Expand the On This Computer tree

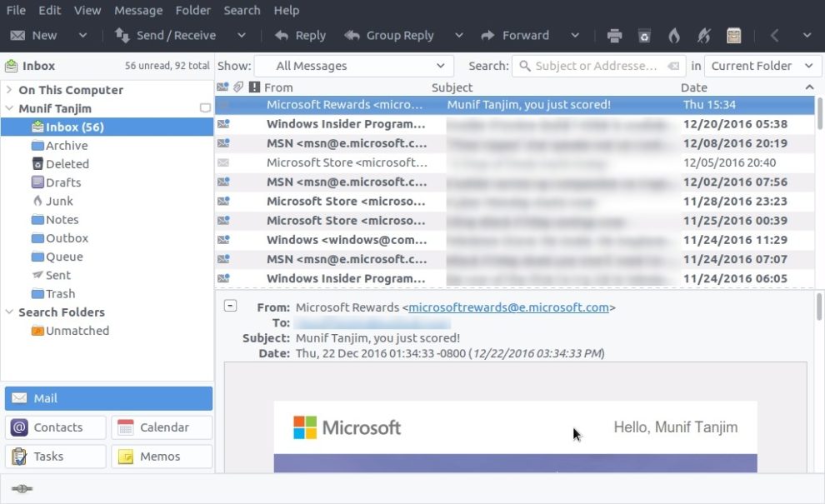(9, 90)
